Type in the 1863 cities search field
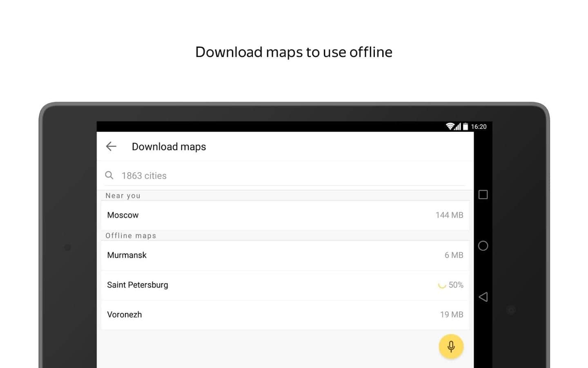The image size is (588, 368). pyautogui.click(x=286, y=175)
